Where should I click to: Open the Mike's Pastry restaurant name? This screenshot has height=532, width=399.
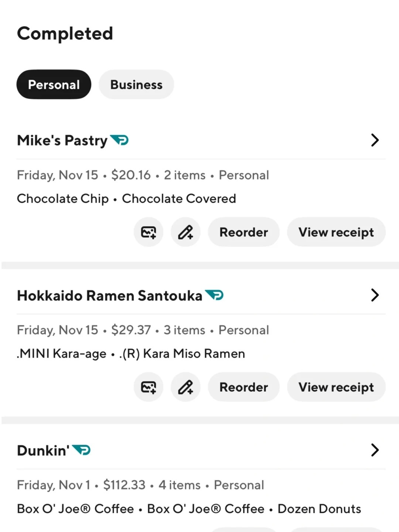62,140
